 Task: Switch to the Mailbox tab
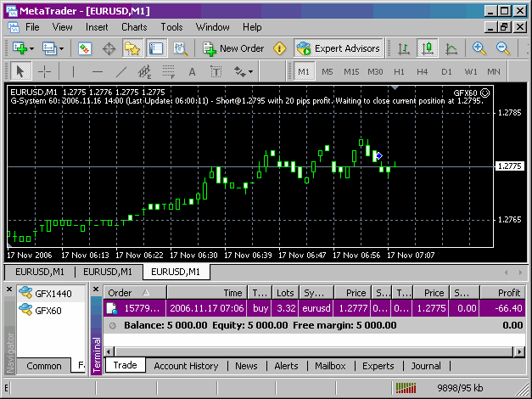click(330, 366)
